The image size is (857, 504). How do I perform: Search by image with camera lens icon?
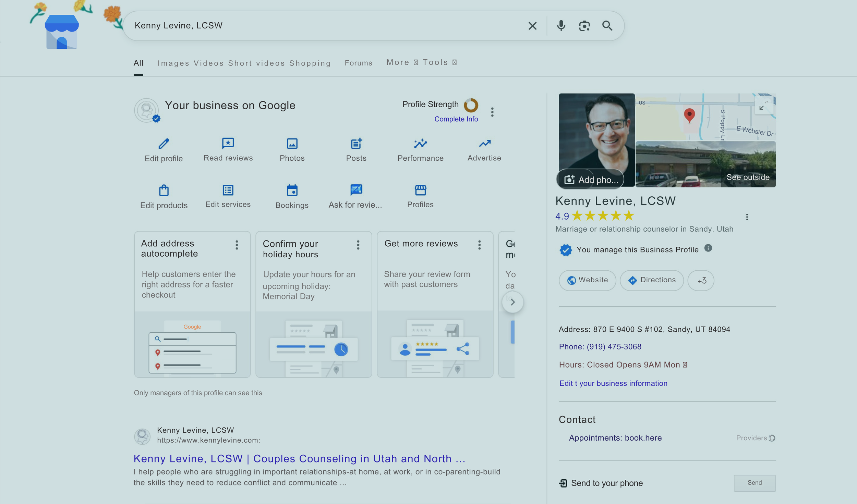click(584, 26)
